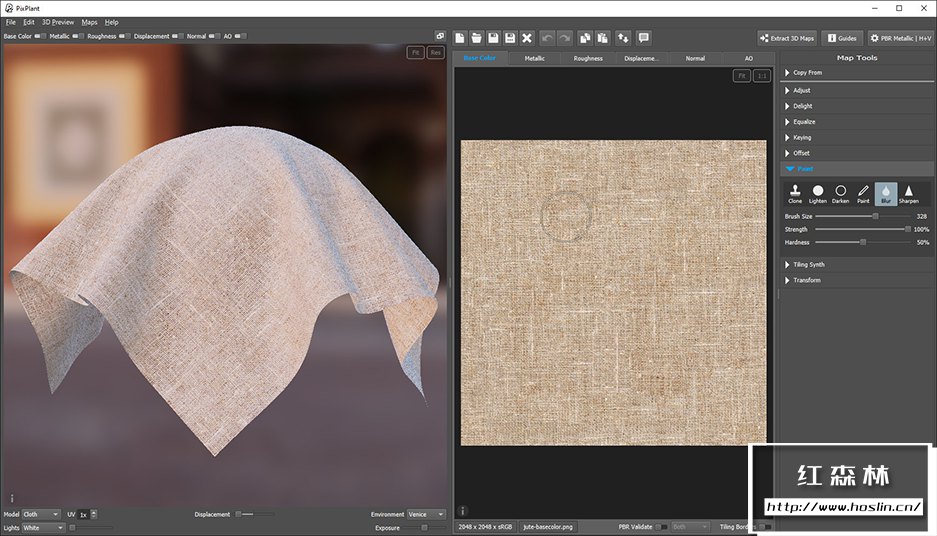Screen dimensions: 937x536
Task: Click the Brush Size slider
Action: coord(862,216)
